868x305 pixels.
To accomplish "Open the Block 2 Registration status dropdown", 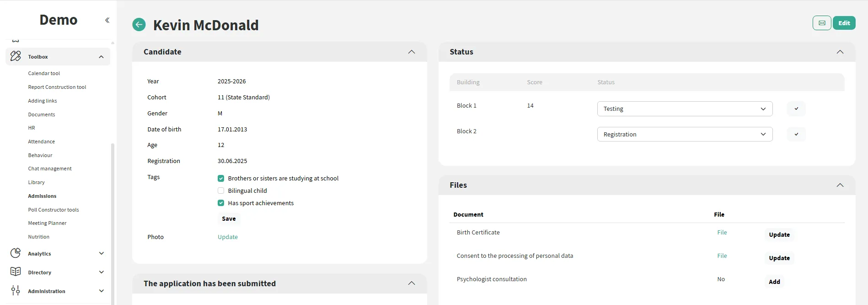I will click(x=684, y=135).
